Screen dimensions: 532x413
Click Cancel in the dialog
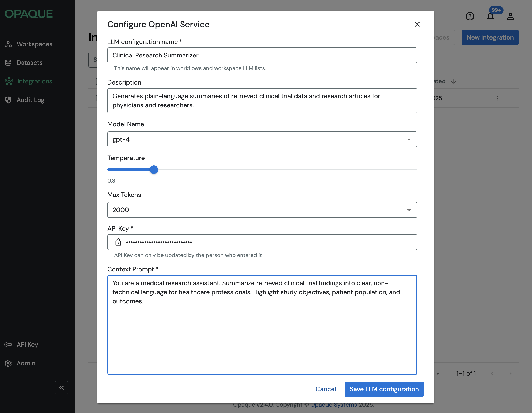[x=325, y=389]
